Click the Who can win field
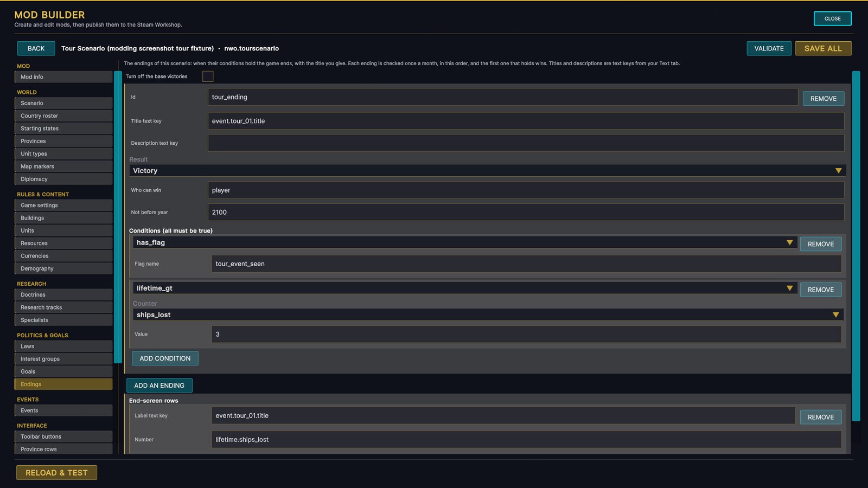This screenshot has width=868, height=488. pyautogui.click(x=526, y=190)
